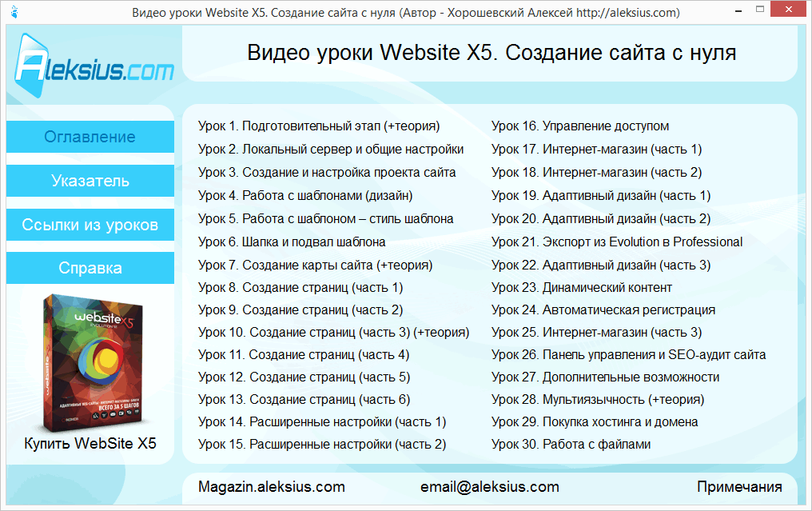This screenshot has width=812, height=511.
Task: Visit the Magazin.aleksius.com link
Action: (272, 487)
